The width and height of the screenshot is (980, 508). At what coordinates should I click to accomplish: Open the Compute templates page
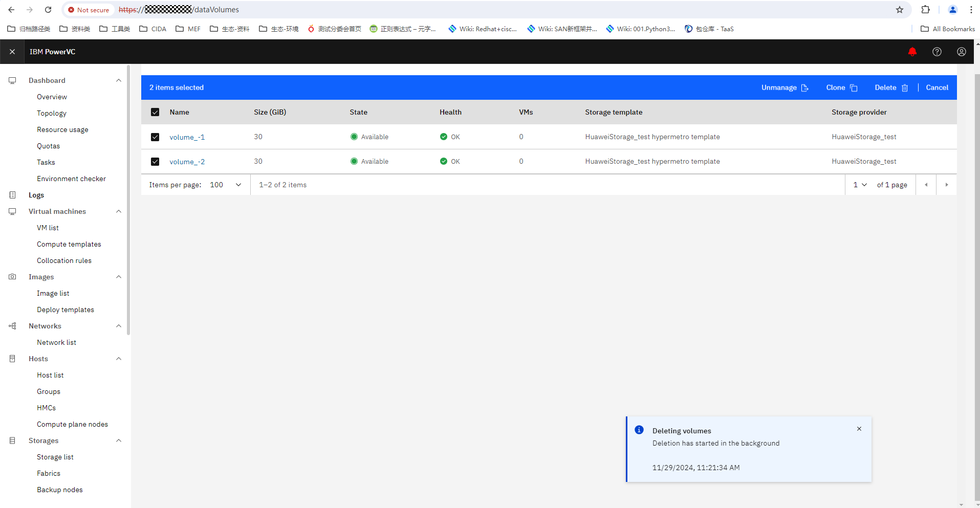[69, 244]
